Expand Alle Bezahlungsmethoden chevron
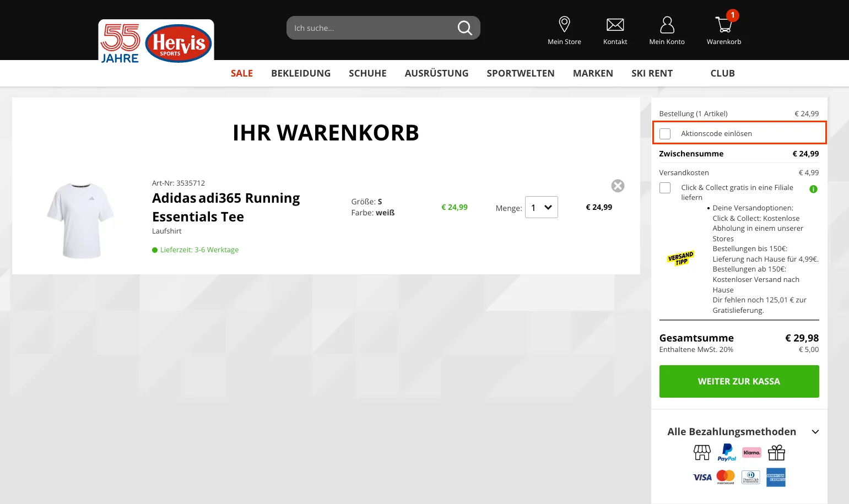The height and width of the screenshot is (504, 849). pyautogui.click(x=815, y=432)
